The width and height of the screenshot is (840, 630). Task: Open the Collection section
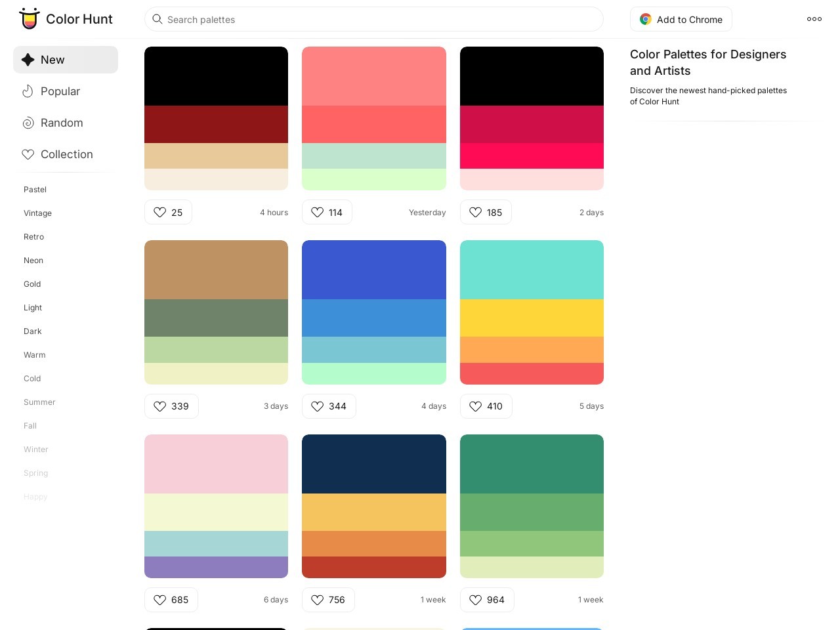[66, 154]
